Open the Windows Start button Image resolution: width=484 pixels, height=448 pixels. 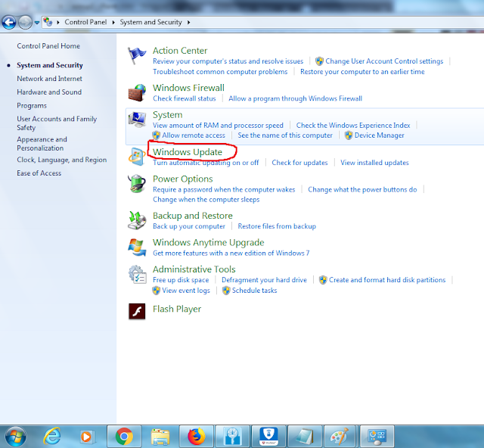click(15, 437)
